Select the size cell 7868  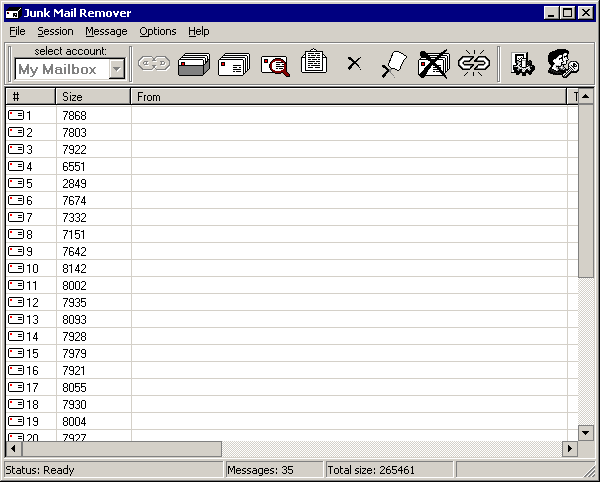74,115
